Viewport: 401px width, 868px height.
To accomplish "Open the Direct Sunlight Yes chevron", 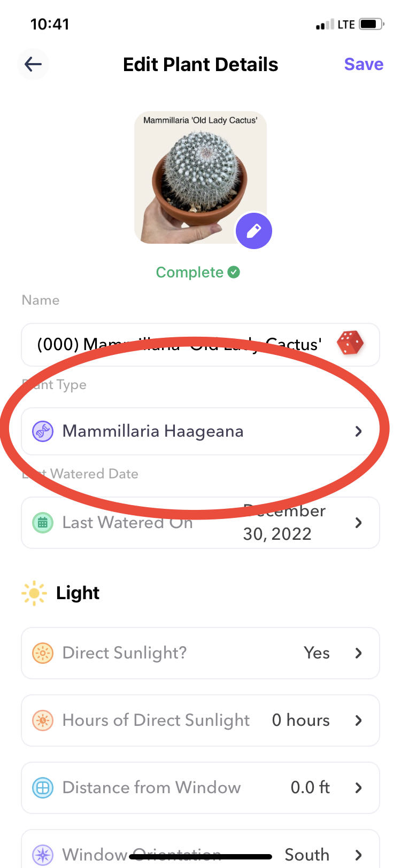I will (358, 653).
